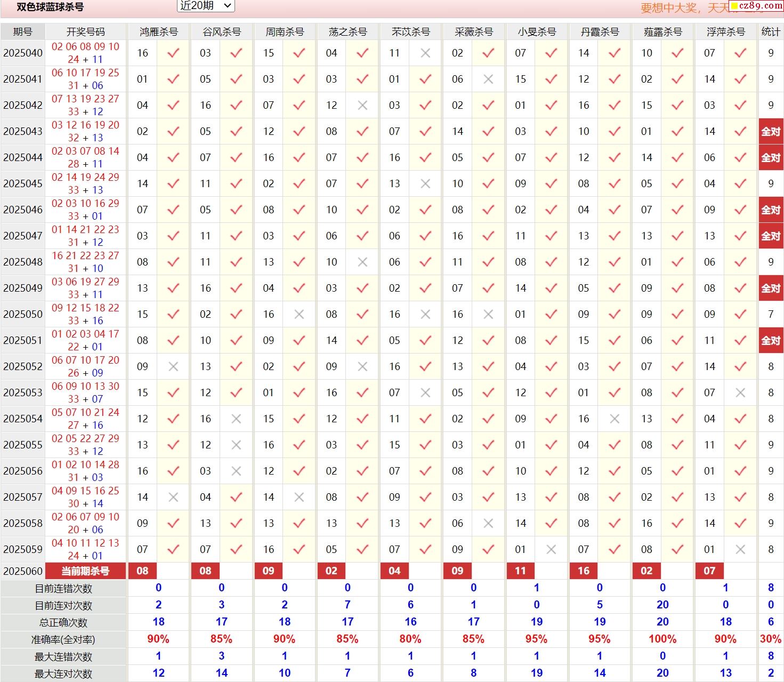Click the 周南杀号 column header
This screenshot has height=682, width=784.
tap(285, 32)
